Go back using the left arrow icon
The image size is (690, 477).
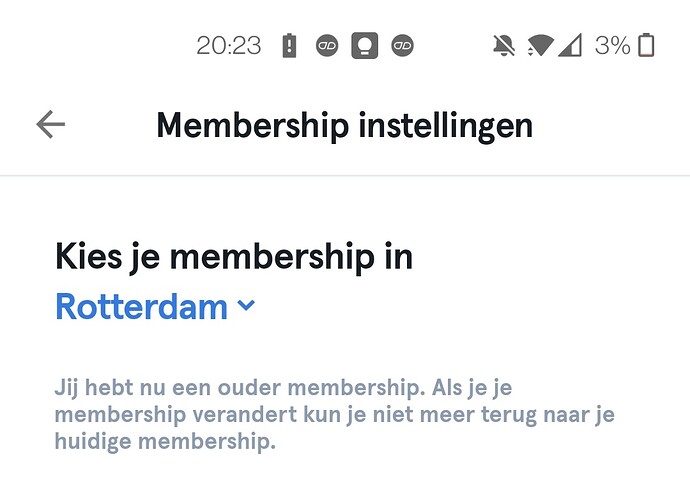[x=51, y=124]
